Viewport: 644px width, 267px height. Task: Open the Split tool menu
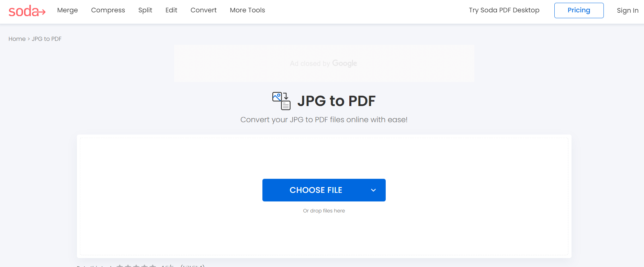[145, 10]
